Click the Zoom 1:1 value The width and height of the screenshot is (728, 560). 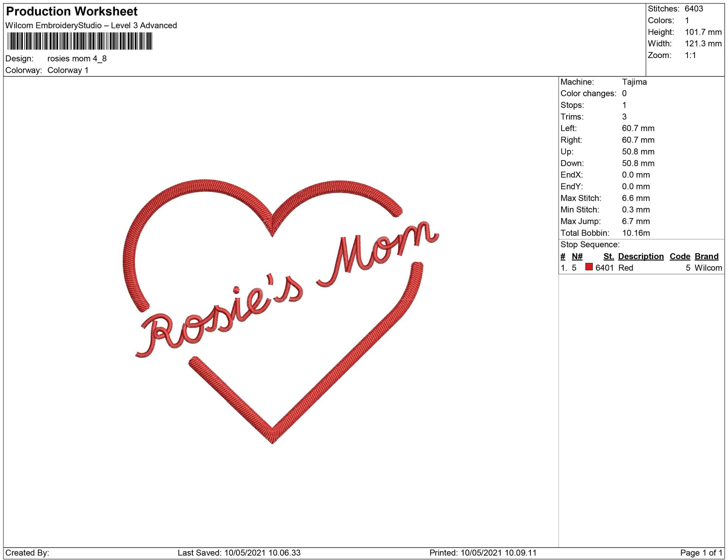[690, 55]
